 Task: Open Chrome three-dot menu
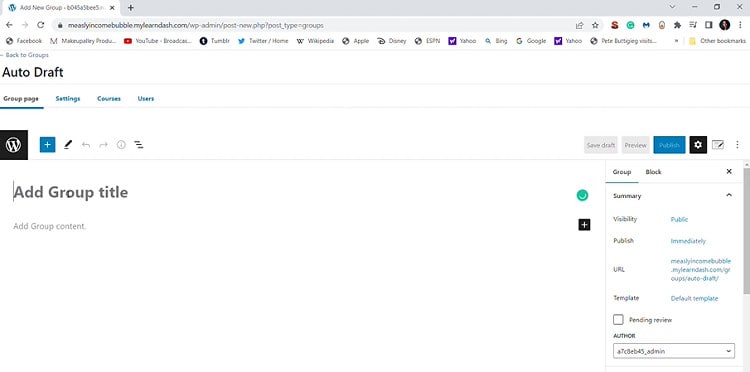point(740,25)
